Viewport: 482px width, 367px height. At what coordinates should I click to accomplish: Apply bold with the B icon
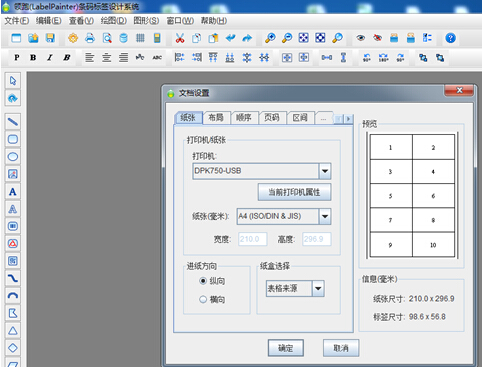pyautogui.click(x=33, y=58)
